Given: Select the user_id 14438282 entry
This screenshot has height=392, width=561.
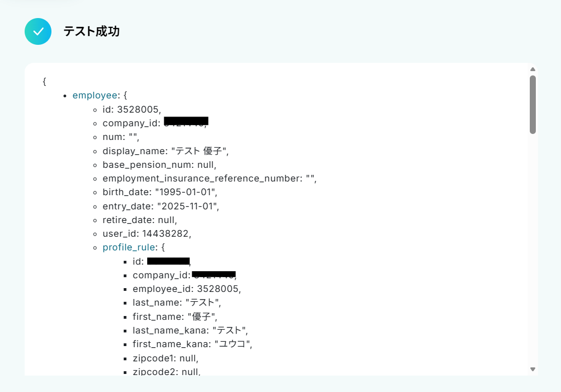Looking at the screenshot, I should click(147, 233).
